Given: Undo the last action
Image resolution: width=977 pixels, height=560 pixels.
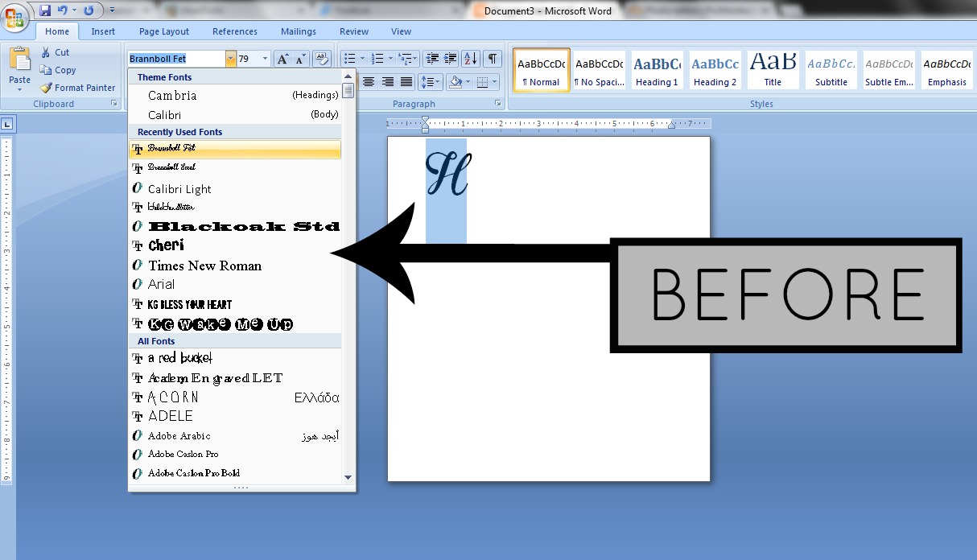Looking at the screenshot, I should pyautogui.click(x=62, y=10).
